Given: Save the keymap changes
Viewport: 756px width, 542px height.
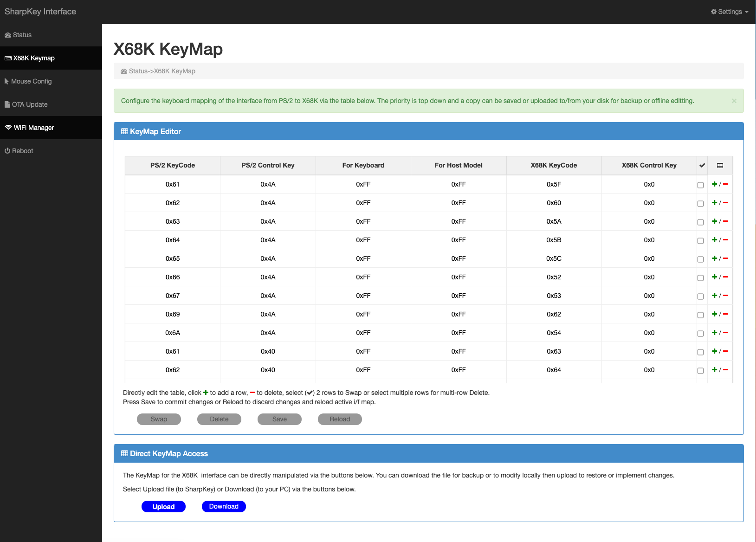Looking at the screenshot, I should (279, 419).
